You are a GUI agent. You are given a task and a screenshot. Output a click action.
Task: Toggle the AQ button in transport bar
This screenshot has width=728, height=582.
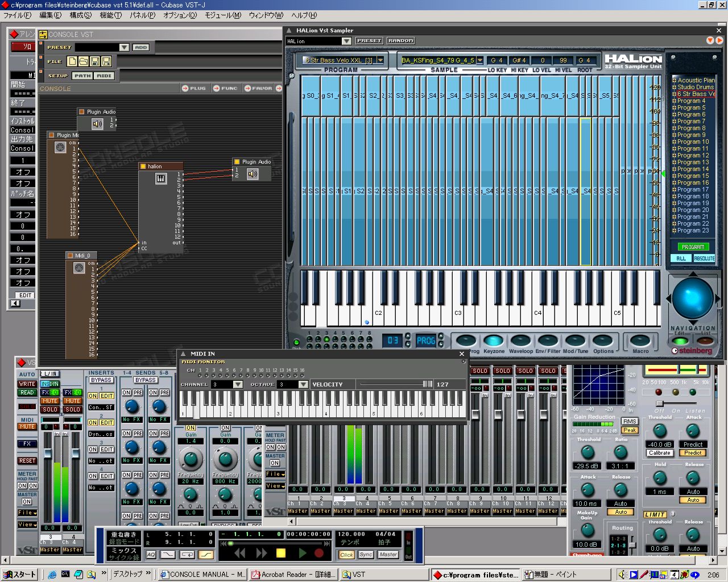[x=151, y=554]
